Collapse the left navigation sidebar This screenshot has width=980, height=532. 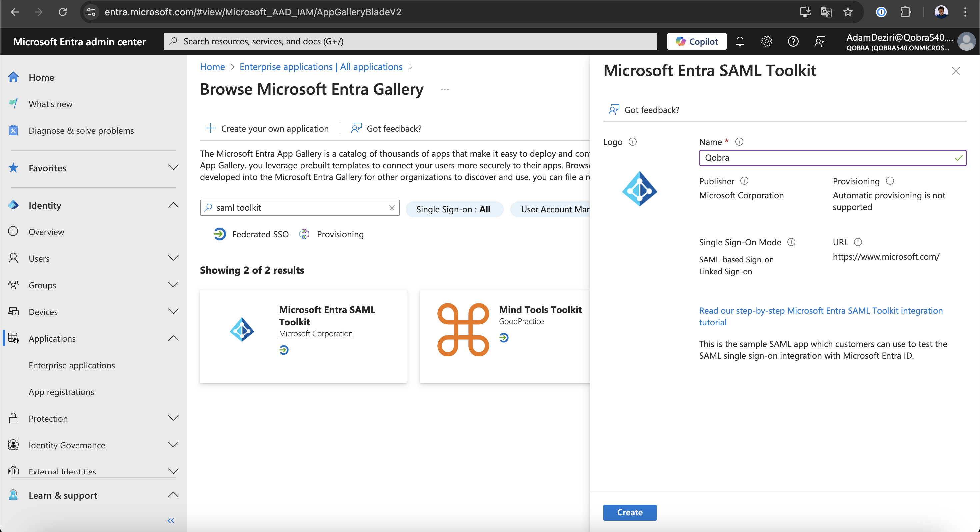tap(171, 520)
